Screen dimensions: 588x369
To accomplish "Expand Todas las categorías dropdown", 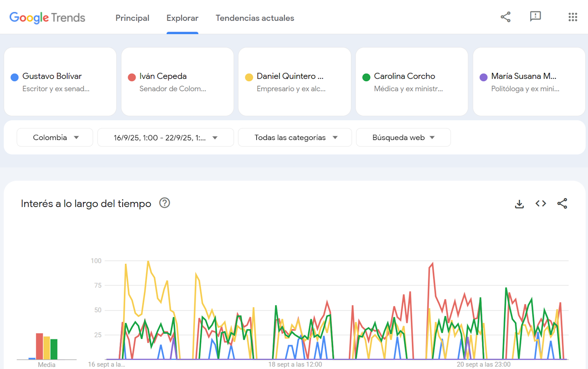I will (x=295, y=138).
